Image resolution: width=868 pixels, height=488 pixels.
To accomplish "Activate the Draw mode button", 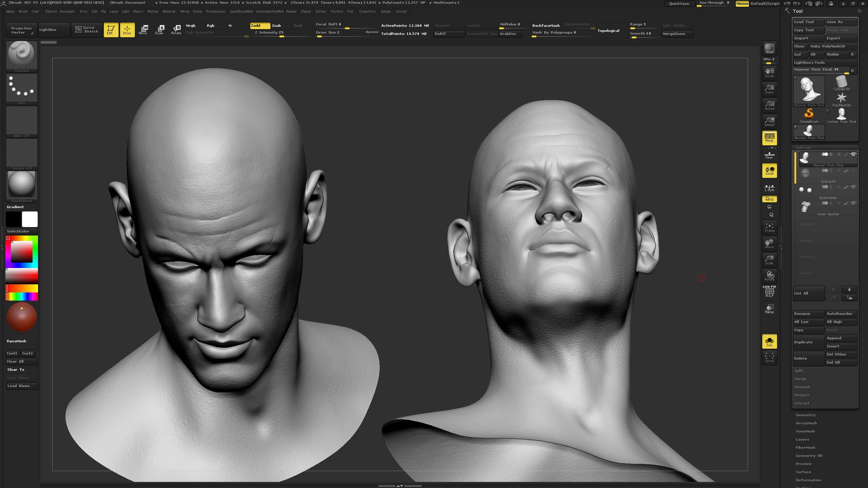I will [127, 30].
